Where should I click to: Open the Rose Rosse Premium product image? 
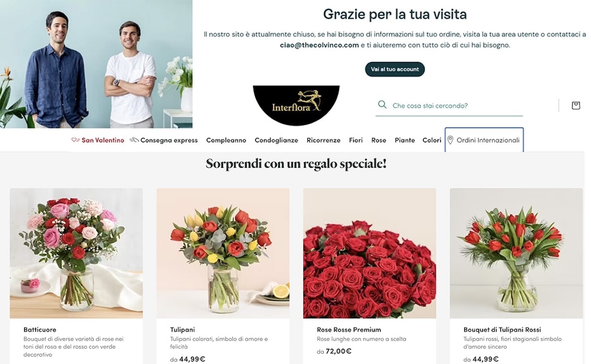pos(369,253)
